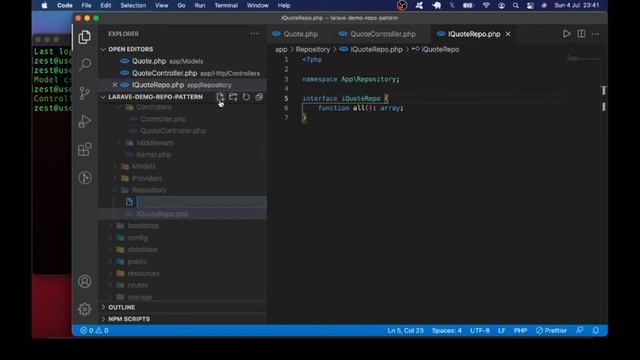Open the Terminal menu
Screen dimensions: 640x360
(226, 5)
